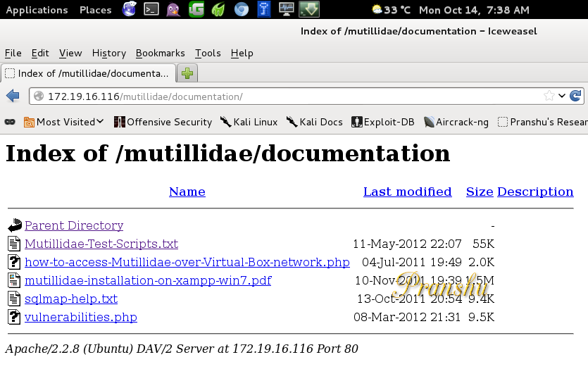Image resolution: width=588 pixels, height=381 pixels.
Task: Click the URL address field
Action: click(x=292, y=96)
